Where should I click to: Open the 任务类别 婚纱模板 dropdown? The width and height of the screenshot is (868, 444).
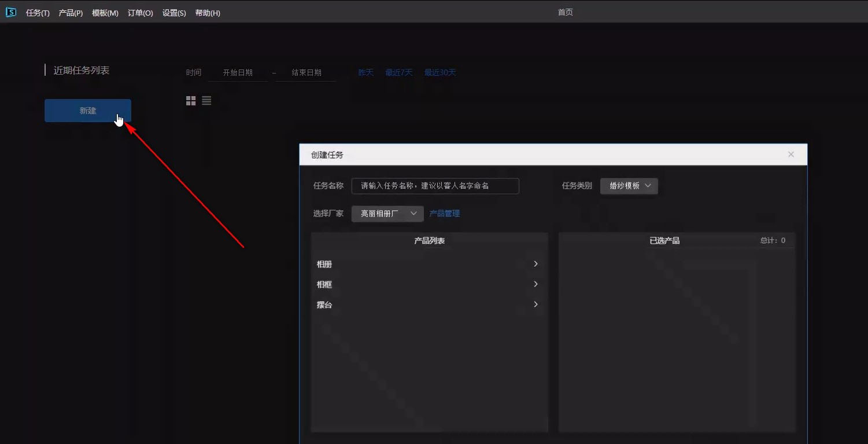[x=629, y=186]
